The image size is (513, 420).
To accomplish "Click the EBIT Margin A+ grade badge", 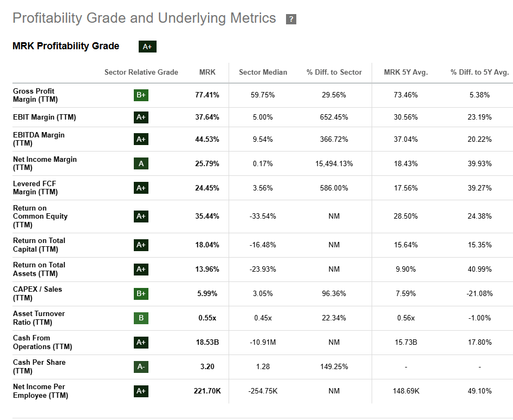I will pos(141,117).
